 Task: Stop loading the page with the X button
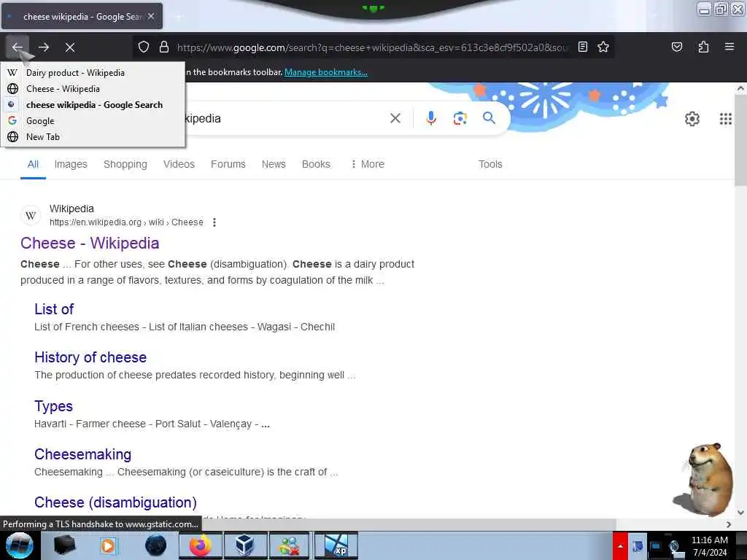(70, 47)
